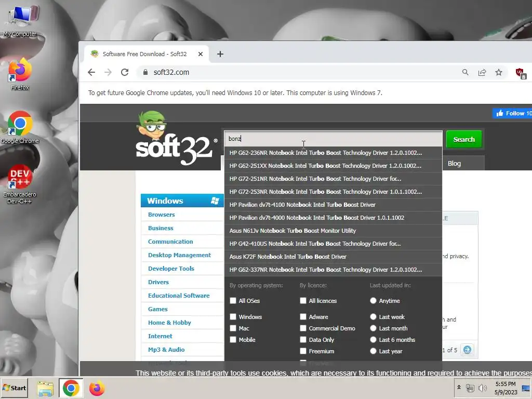
Task: Select suggestion Asus N61Jv Notebook Turbo Boost Monitor Utility
Action: coord(333,231)
